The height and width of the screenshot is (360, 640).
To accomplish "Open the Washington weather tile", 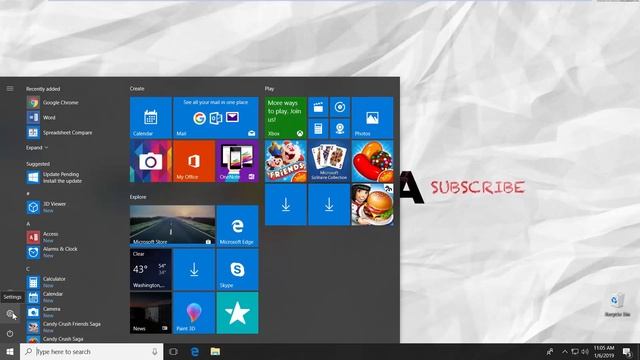I will [151, 269].
